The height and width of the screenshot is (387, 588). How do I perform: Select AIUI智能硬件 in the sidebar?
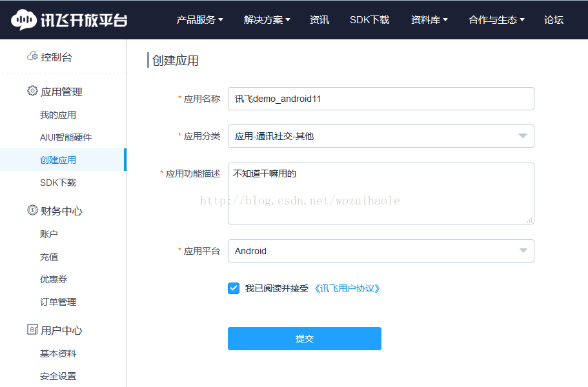pyautogui.click(x=66, y=137)
